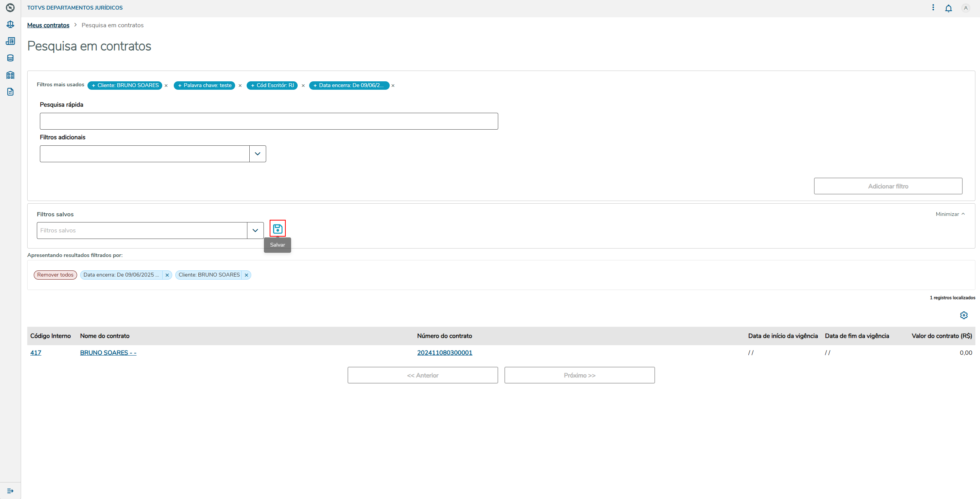
Task: Click the scales of justice sidebar icon
Action: tap(10, 25)
